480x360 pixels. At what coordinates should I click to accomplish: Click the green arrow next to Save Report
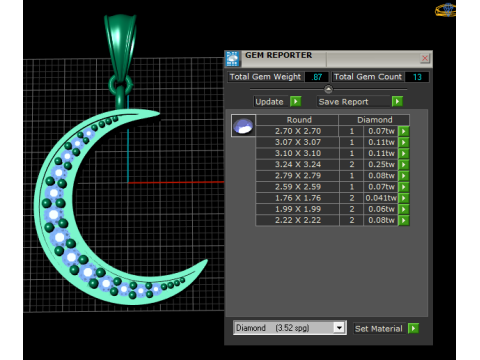pos(397,101)
